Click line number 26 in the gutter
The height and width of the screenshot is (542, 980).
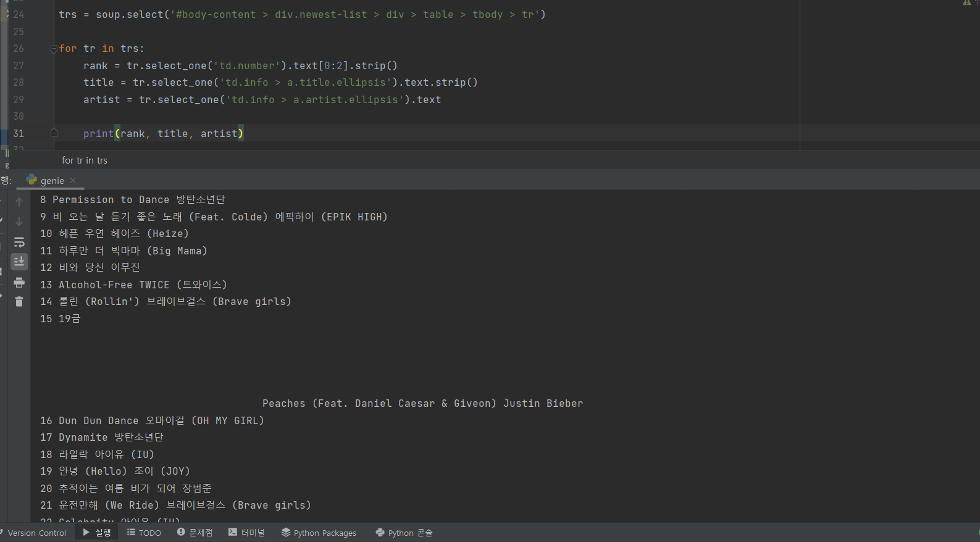[19, 49]
